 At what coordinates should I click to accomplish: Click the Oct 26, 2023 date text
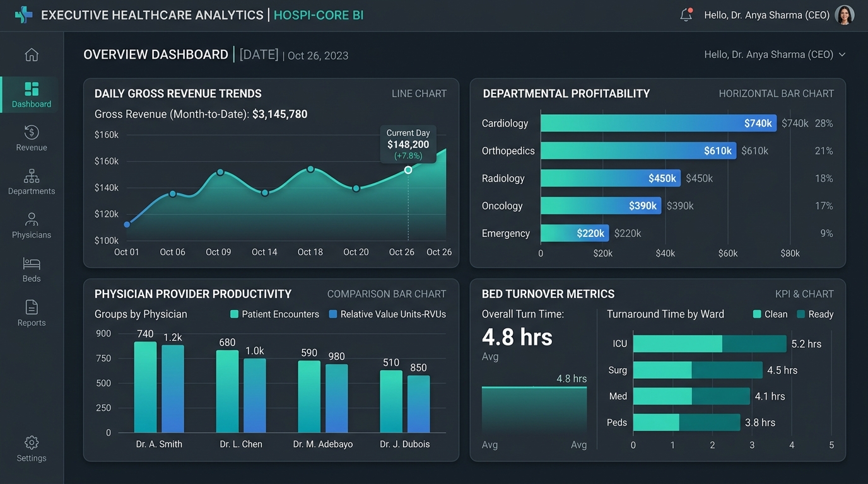318,55
